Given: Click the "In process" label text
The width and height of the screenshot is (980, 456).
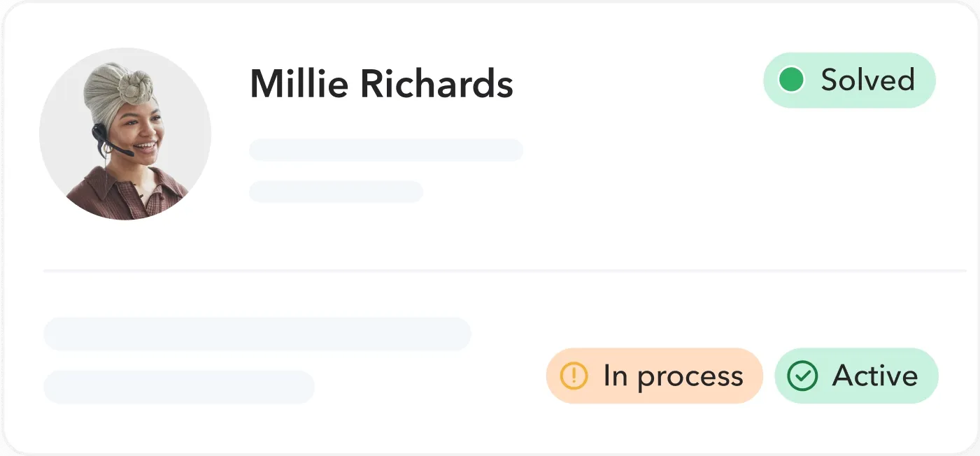Looking at the screenshot, I should [x=673, y=376].
